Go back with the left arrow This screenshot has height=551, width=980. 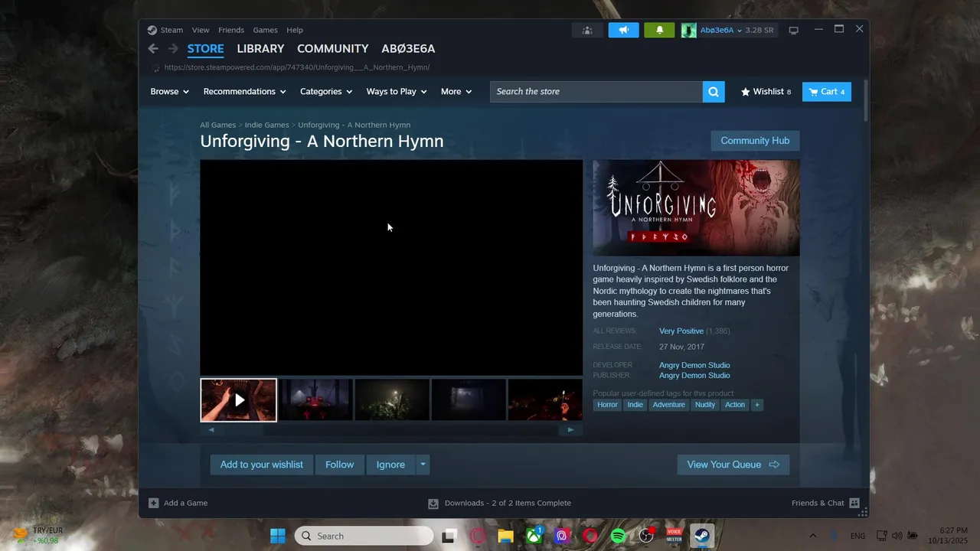tap(153, 48)
